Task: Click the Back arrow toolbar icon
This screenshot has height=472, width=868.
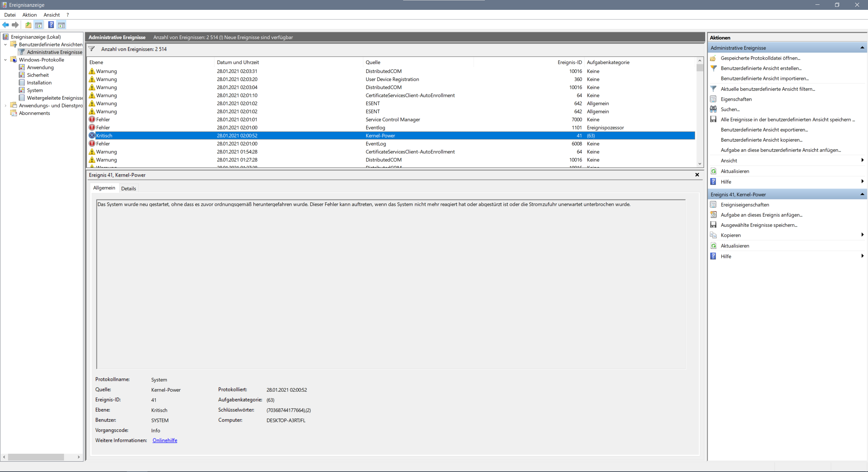Action: 5,25
